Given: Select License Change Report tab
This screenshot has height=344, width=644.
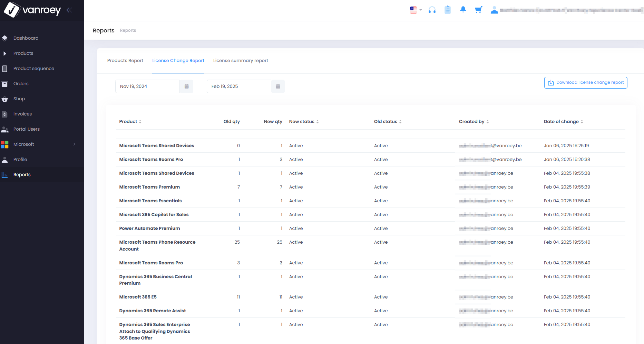Looking at the screenshot, I should tap(178, 60).
